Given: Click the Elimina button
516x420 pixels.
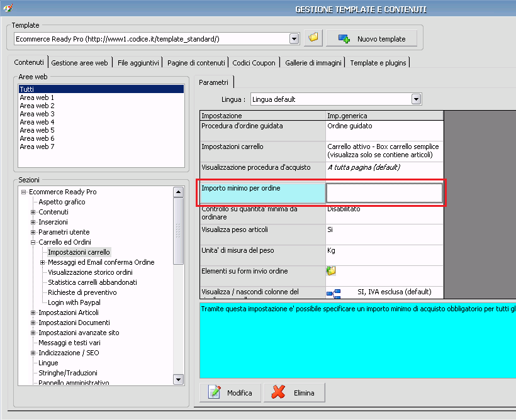Looking at the screenshot, I should (294, 392).
